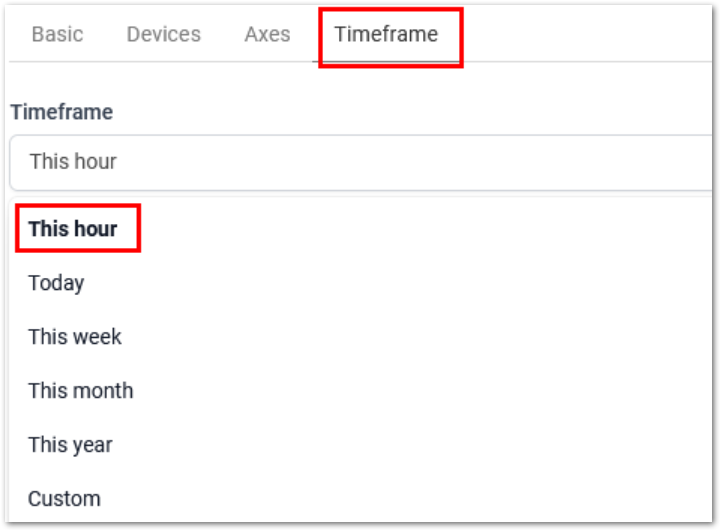The height and width of the screenshot is (531, 721).
Task: Choose the bold This hour option
Action: coord(73,229)
